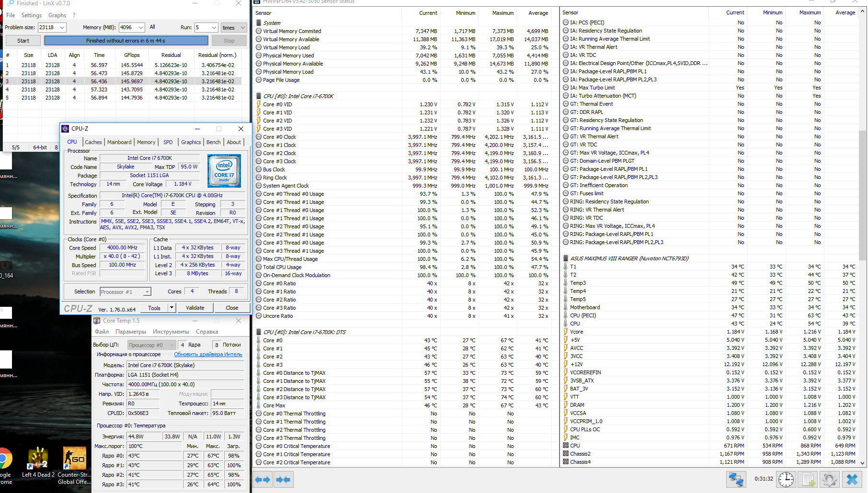
Task: Click the fan icon next to Chassis2
Action: click(566, 454)
